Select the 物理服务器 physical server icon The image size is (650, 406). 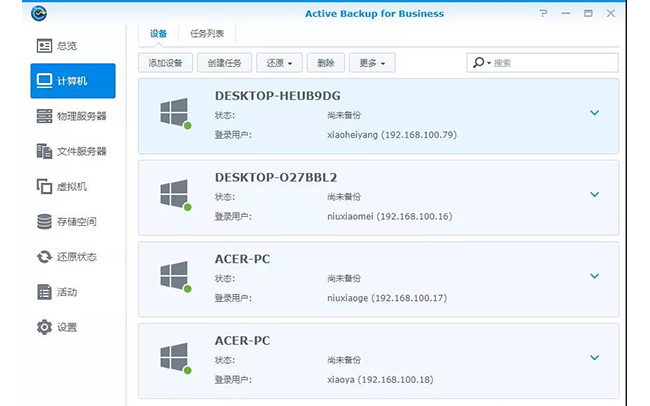pyautogui.click(x=44, y=116)
